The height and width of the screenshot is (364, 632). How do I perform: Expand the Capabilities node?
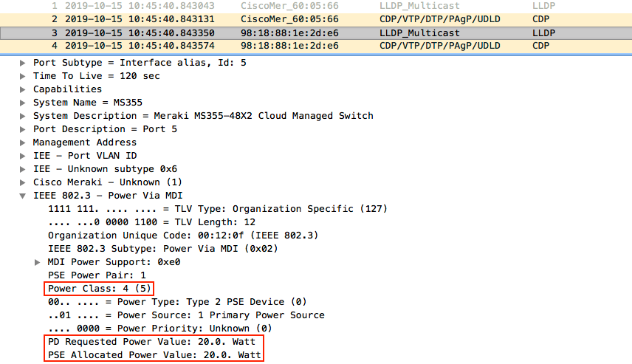pos(23,89)
